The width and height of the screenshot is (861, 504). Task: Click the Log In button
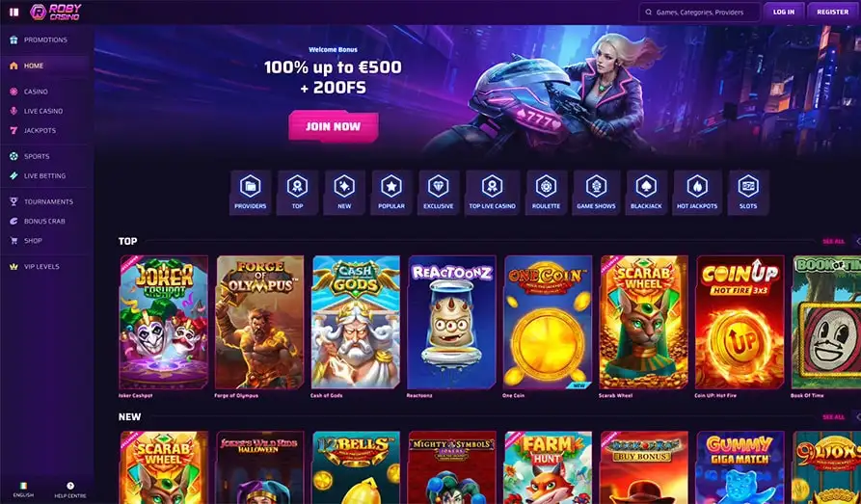[784, 13]
